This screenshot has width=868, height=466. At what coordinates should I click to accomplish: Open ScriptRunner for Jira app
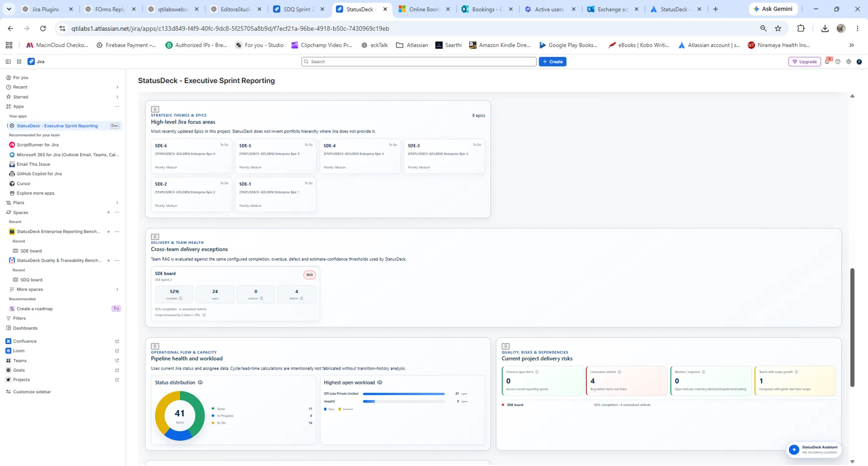tap(38, 145)
